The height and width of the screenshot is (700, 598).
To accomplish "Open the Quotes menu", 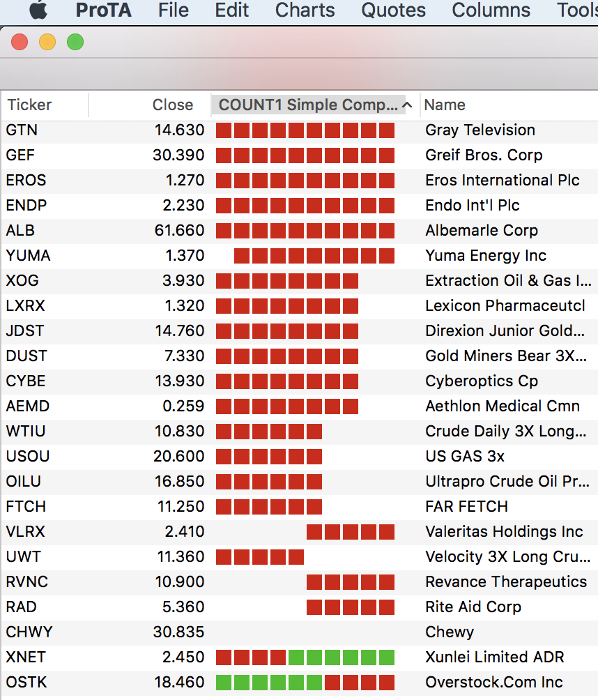I will coord(393,10).
